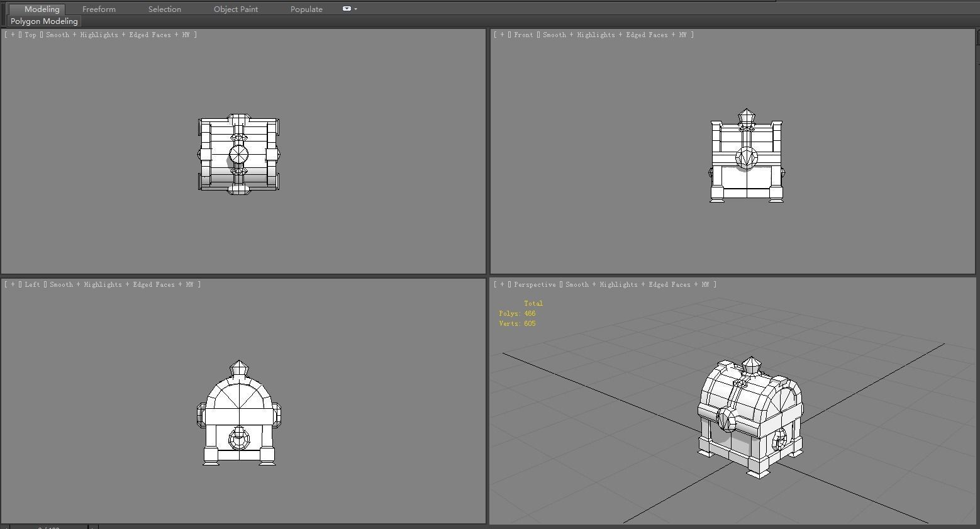
Task: Click the 'Polys: 466' statistic text
Action: click(x=517, y=313)
